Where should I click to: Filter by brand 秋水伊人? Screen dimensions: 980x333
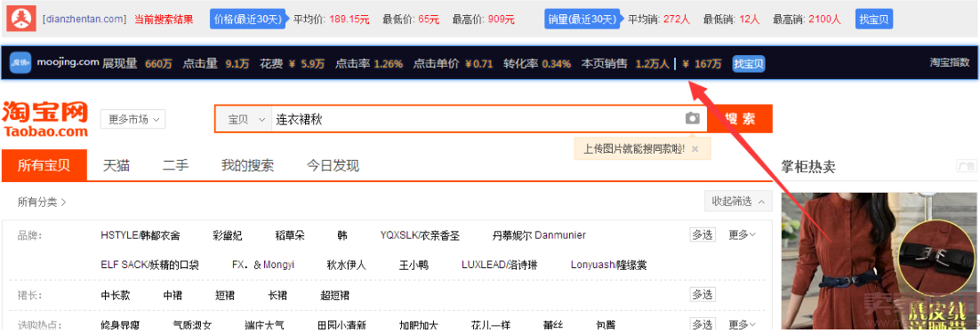pos(346,265)
